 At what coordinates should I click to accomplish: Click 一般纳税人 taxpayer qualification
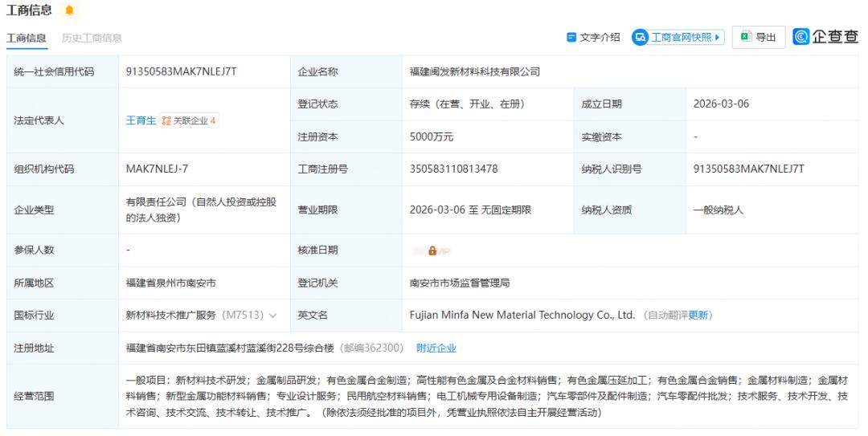click(719, 210)
